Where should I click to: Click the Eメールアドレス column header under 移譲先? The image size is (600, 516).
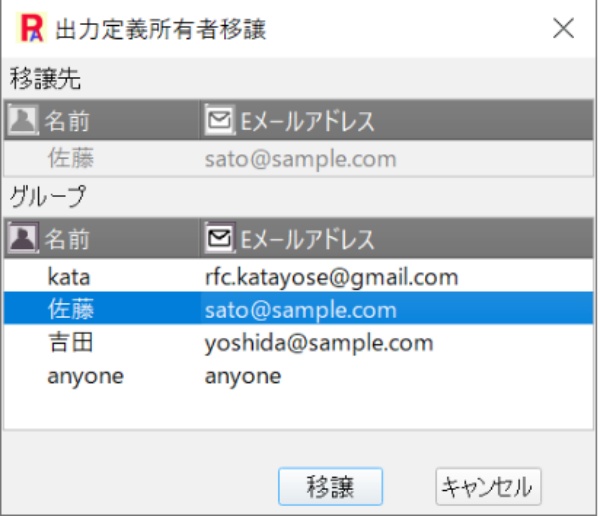coord(302,122)
